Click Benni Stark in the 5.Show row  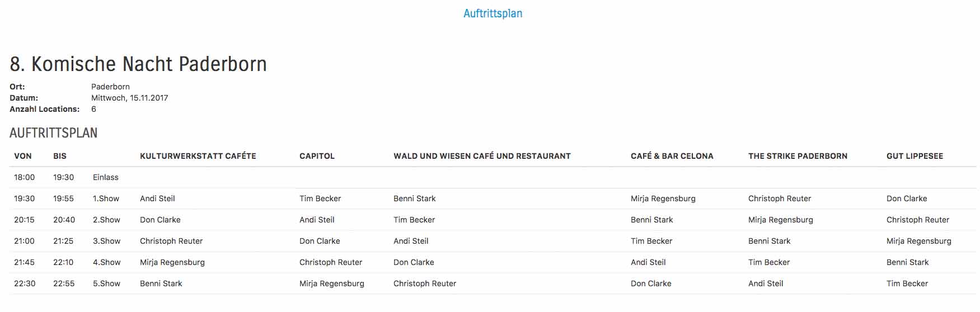[x=161, y=283]
